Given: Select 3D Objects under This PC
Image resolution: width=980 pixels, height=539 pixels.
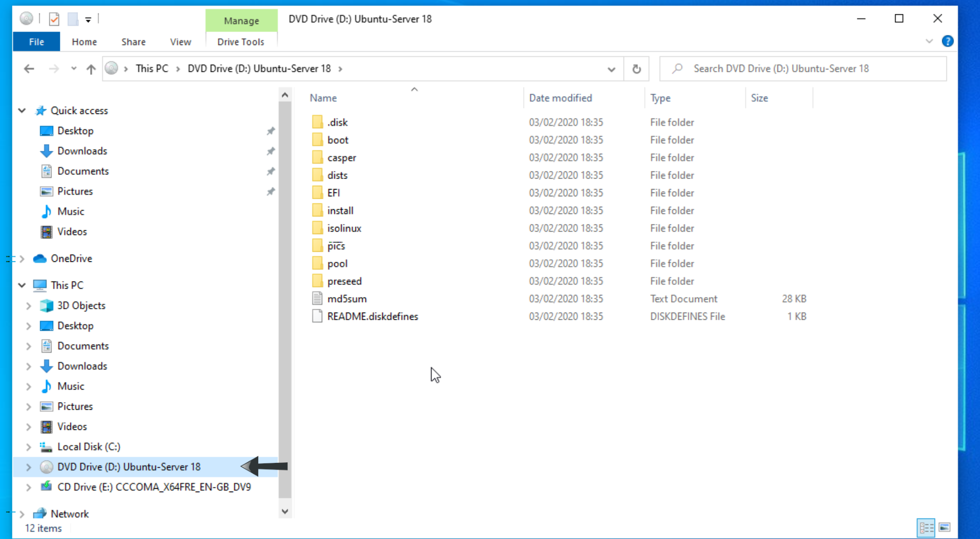Looking at the screenshot, I should [81, 305].
